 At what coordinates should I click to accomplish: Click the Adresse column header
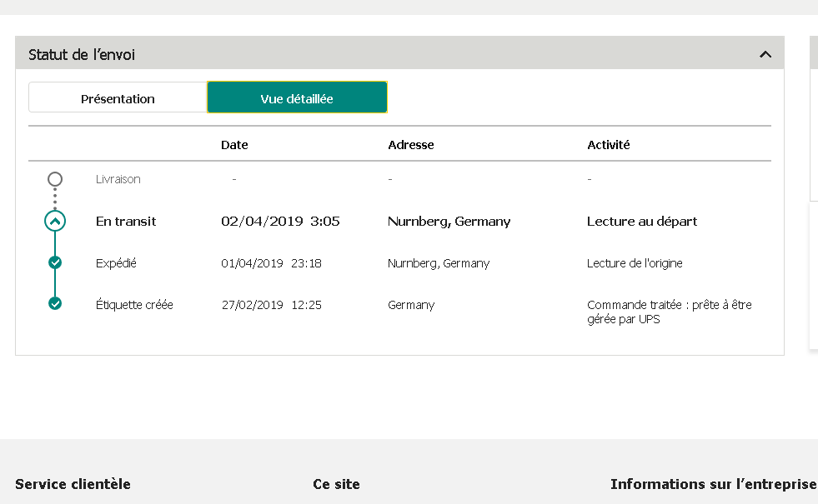tap(410, 145)
